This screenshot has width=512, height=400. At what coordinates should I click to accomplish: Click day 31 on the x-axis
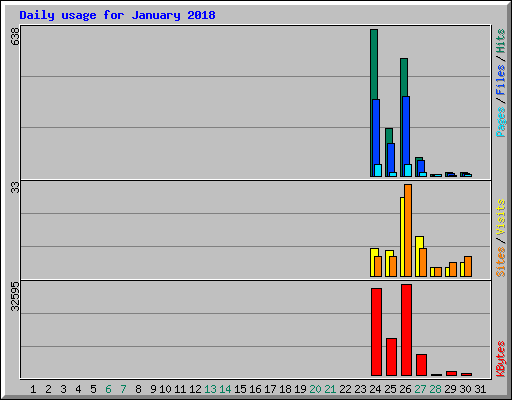point(480,389)
